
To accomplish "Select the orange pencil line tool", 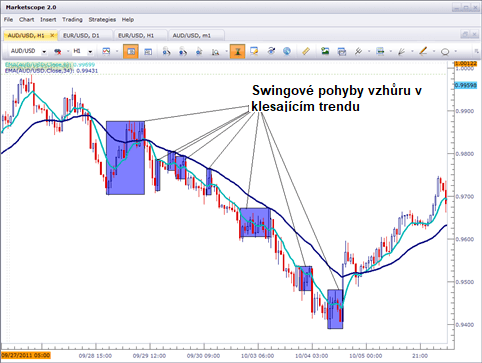I will coord(423,51).
